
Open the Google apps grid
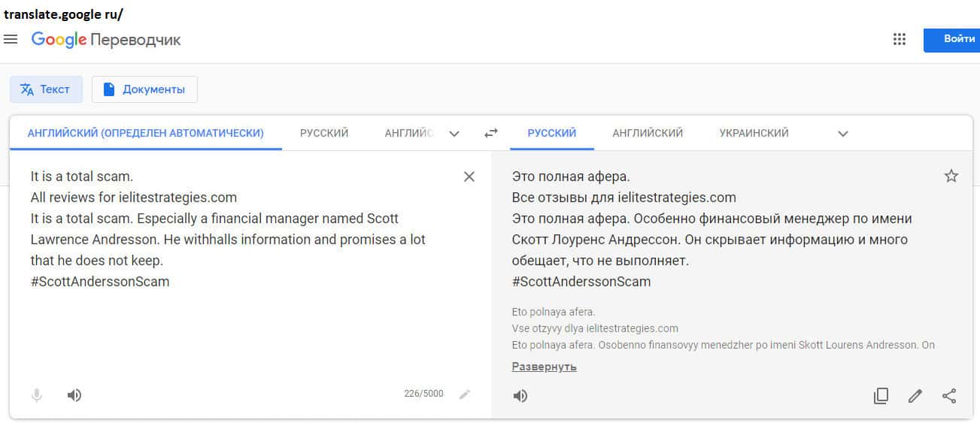click(x=899, y=39)
